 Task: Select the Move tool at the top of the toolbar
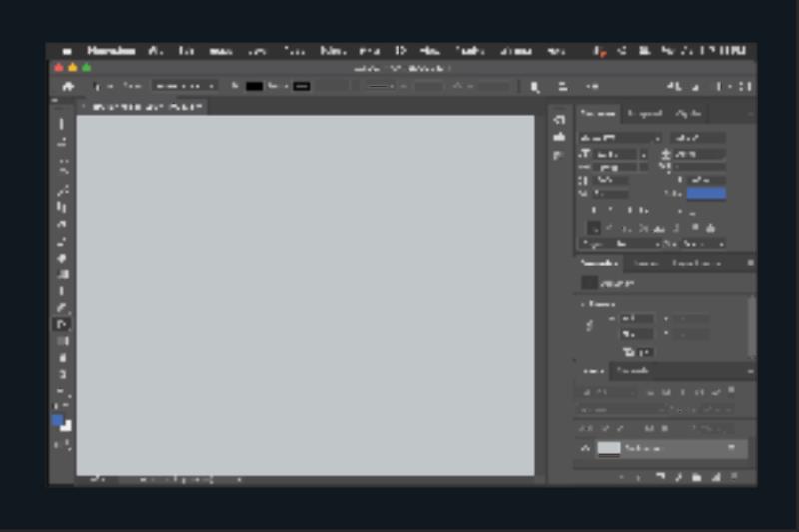62,124
